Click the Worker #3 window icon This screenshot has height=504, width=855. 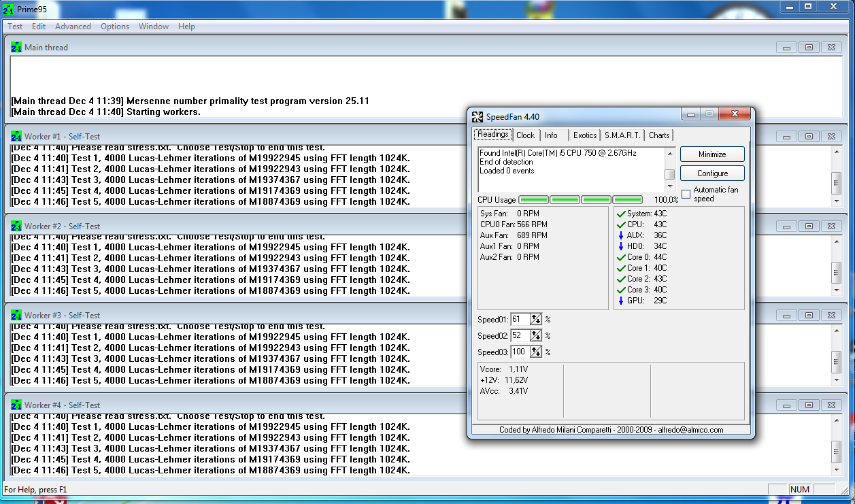coord(16,315)
